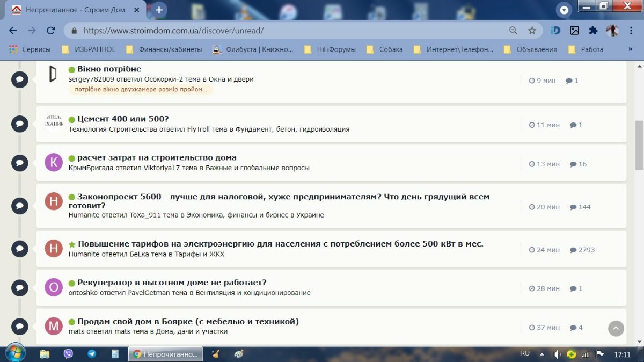Open the Сервисы apps bookmark

pyautogui.click(x=30, y=49)
